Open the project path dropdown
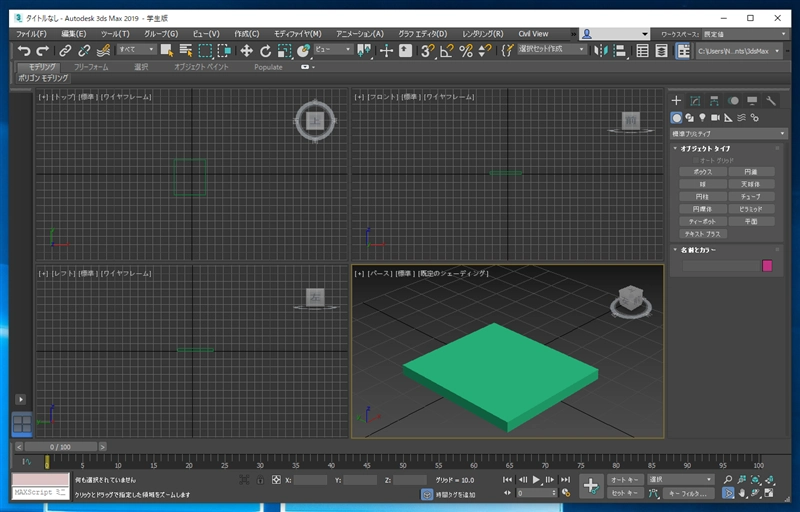 739,51
